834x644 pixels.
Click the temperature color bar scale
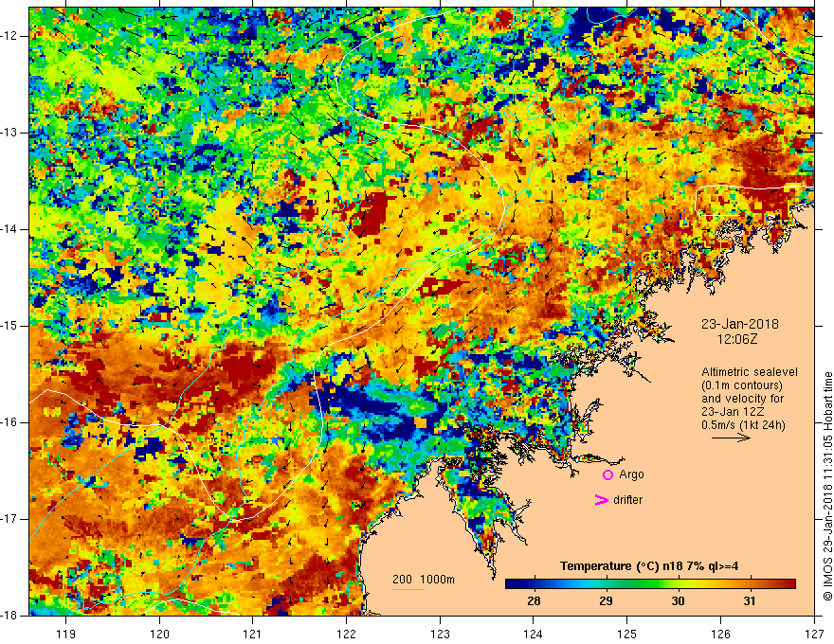click(x=650, y=584)
